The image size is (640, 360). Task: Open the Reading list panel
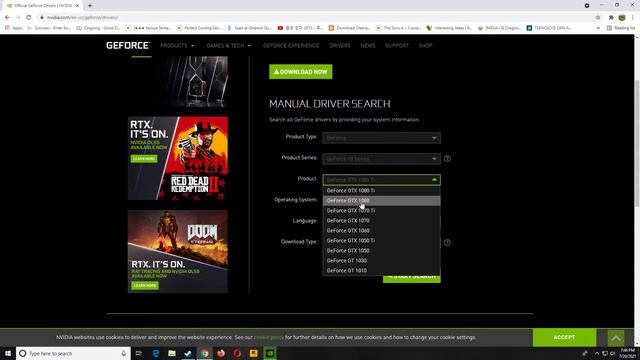tap(621, 28)
